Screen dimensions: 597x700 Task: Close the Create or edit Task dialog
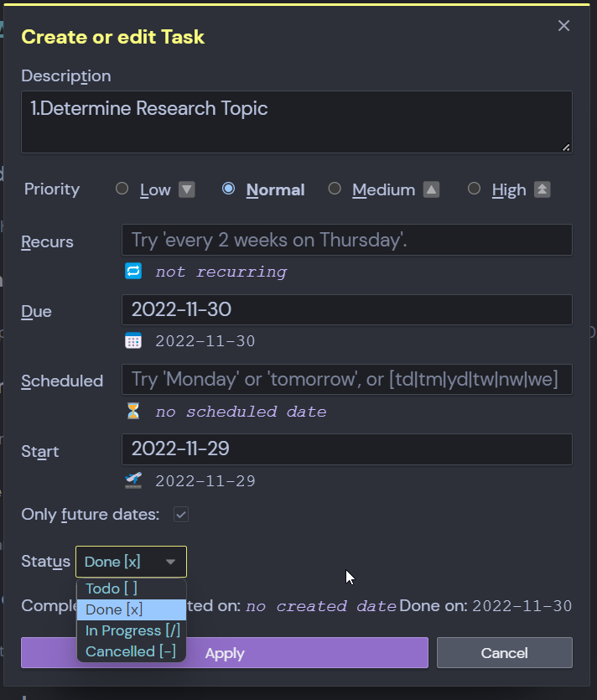[x=563, y=26]
